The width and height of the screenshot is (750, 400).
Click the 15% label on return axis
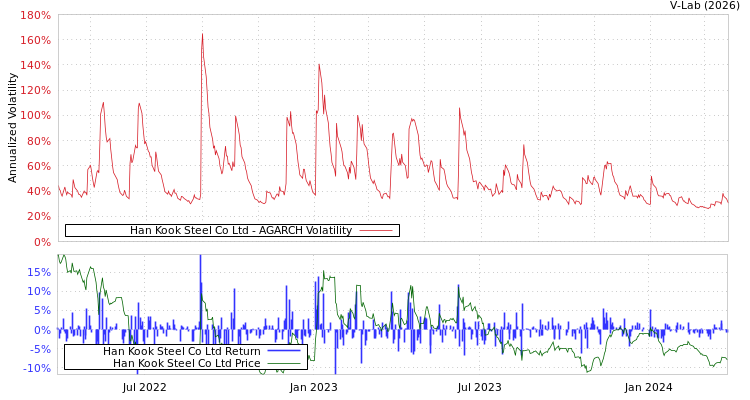pos(38,272)
